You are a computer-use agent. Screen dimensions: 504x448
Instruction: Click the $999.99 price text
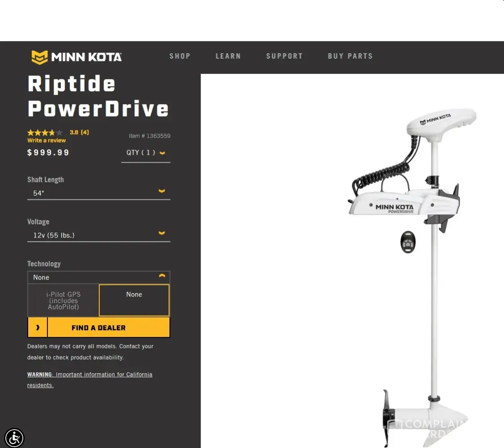point(48,152)
